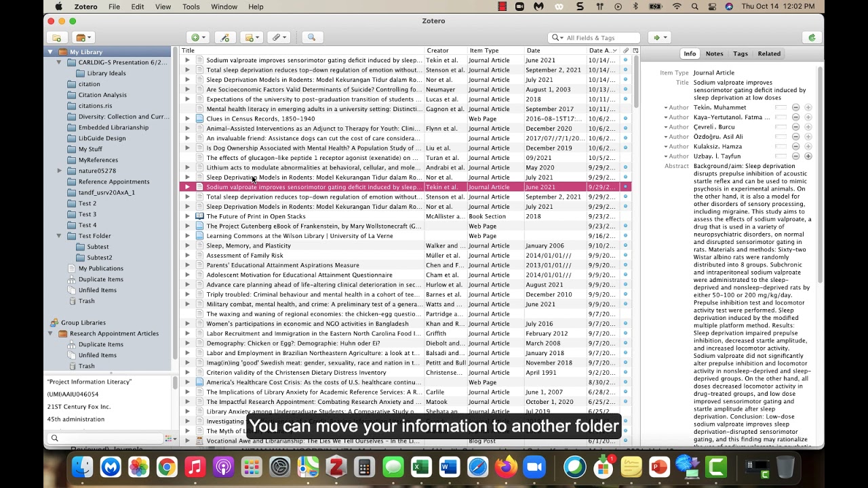The width and height of the screenshot is (868, 488).
Task: Open creator type menu for Kulaksiz, Hamza
Action: pos(676,147)
